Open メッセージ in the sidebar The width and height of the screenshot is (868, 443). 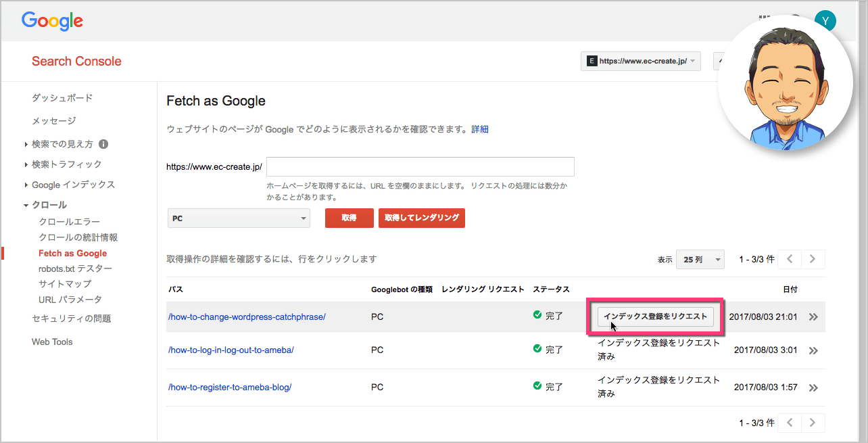point(54,121)
